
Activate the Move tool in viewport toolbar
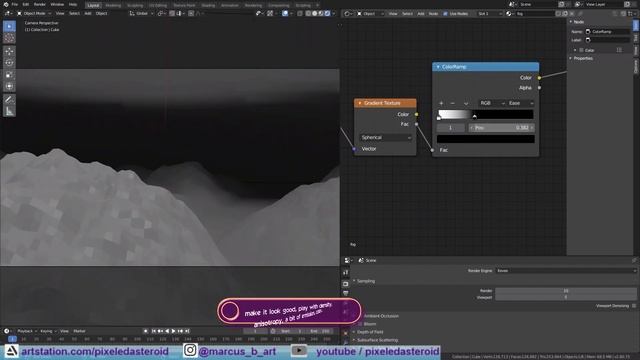click(9, 51)
